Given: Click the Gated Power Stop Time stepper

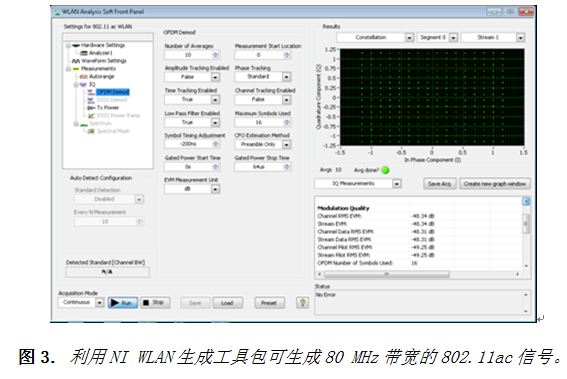Looking at the screenshot, I should [287, 167].
